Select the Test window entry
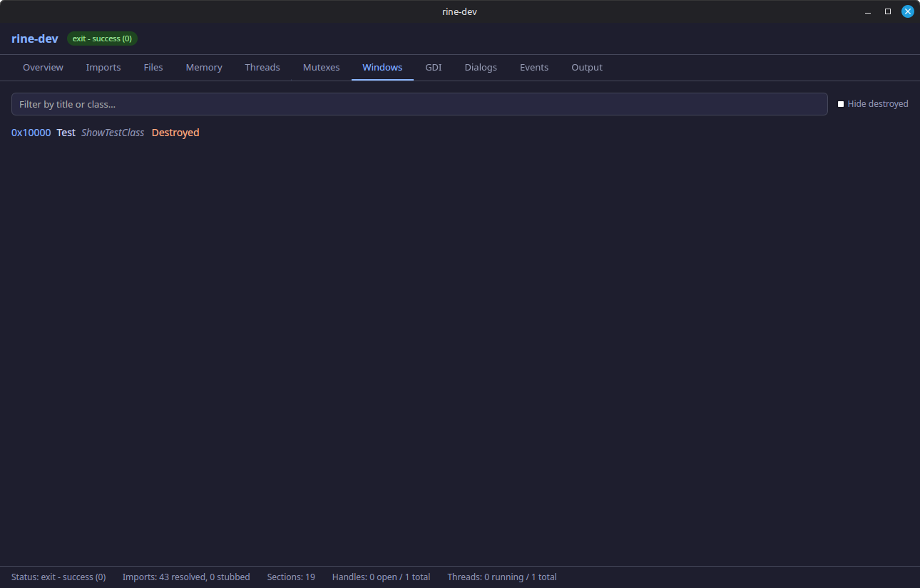Image resolution: width=920 pixels, height=588 pixels. click(66, 133)
